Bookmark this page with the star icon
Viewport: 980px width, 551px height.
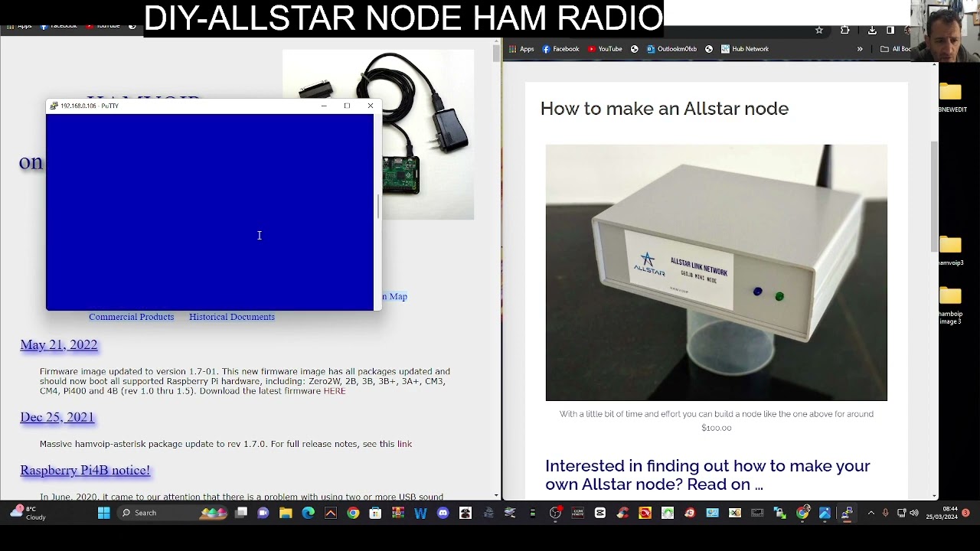819,30
